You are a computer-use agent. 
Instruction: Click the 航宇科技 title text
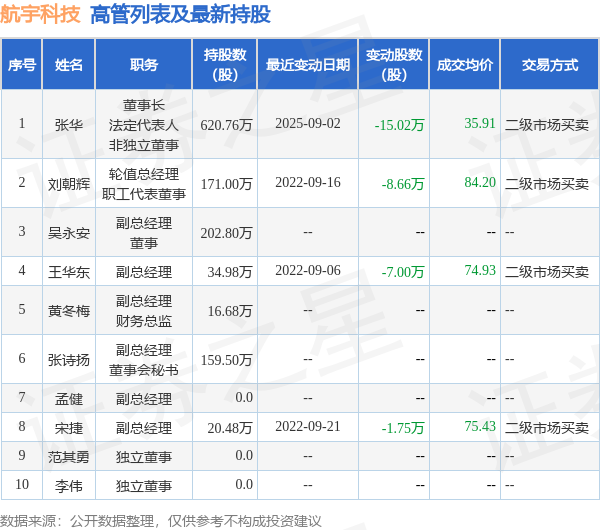click(40, 15)
